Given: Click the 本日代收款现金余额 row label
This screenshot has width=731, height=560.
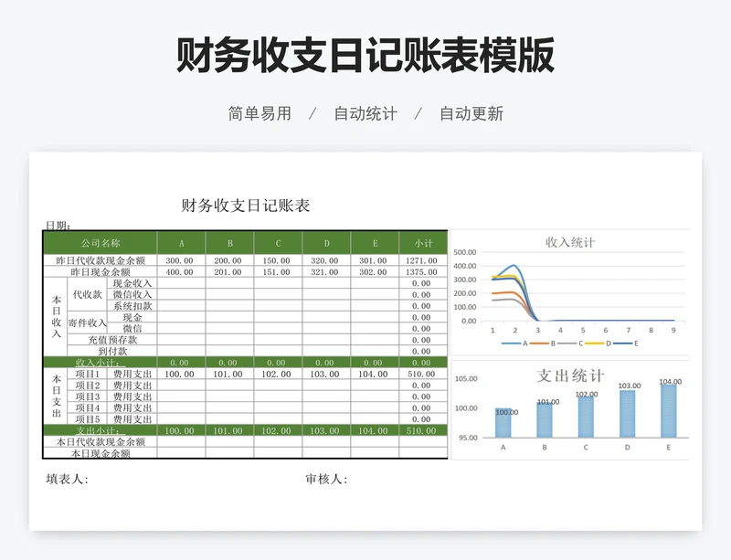Looking at the screenshot, I should pos(101,441).
